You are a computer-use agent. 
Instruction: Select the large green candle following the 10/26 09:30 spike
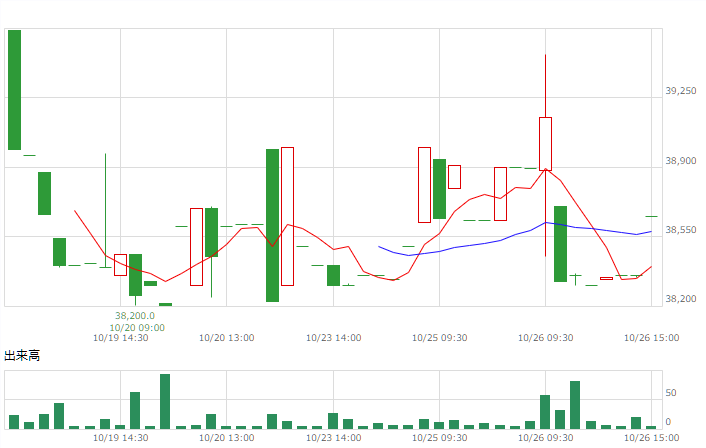[x=560, y=244]
